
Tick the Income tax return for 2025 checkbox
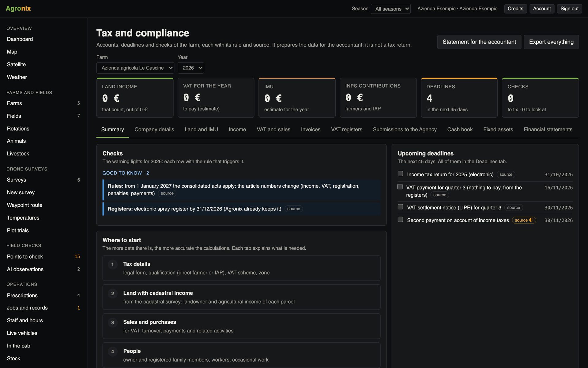[x=400, y=174]
